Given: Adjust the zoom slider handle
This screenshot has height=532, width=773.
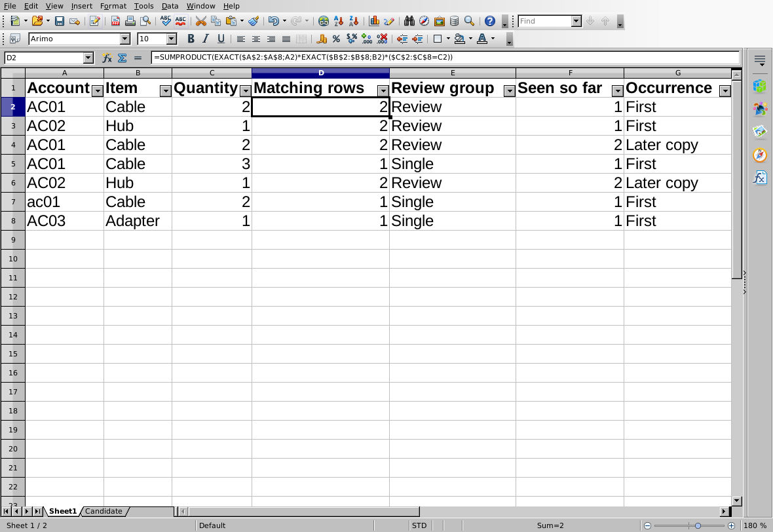Looking at the screenshot, I should click(x=698, y=525).
